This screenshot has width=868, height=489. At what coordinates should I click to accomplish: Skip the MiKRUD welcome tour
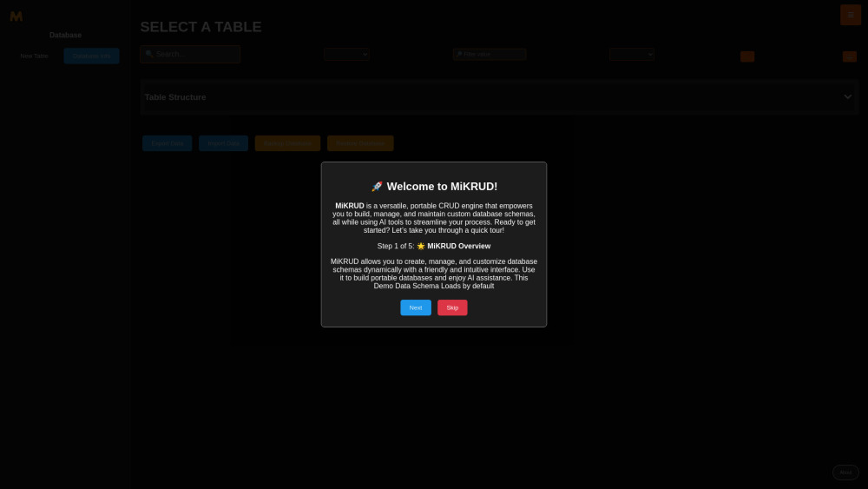(x=452, y=307)
